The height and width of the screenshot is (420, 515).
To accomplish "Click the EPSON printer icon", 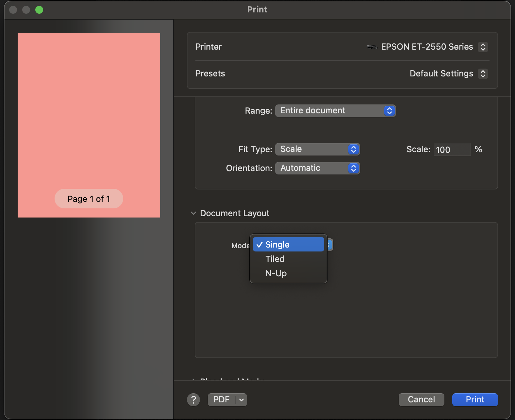I will (x=372, y=47).
